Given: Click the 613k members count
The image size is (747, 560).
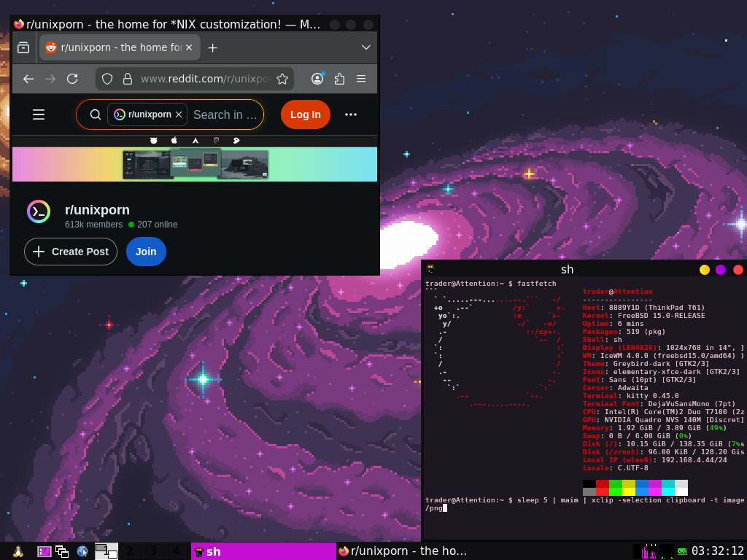Looking at the screenshot, I should (93, 225).
